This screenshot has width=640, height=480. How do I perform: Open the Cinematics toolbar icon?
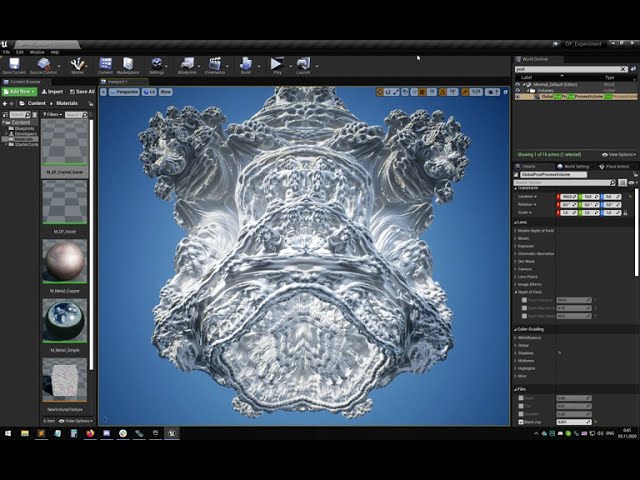(215, 65)
